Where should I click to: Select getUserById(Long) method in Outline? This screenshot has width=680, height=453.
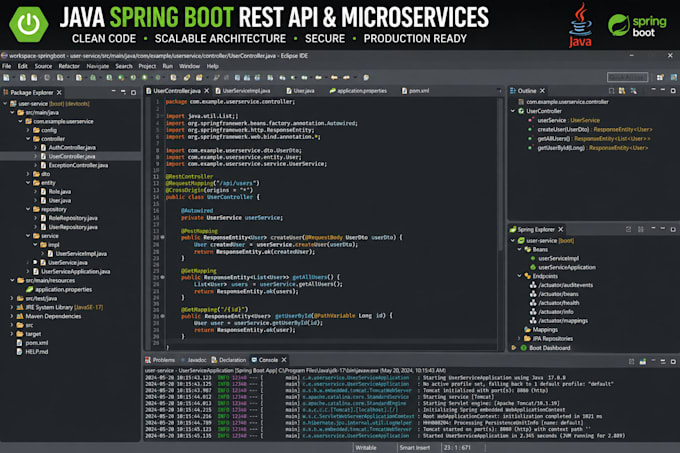pos(588,148)
